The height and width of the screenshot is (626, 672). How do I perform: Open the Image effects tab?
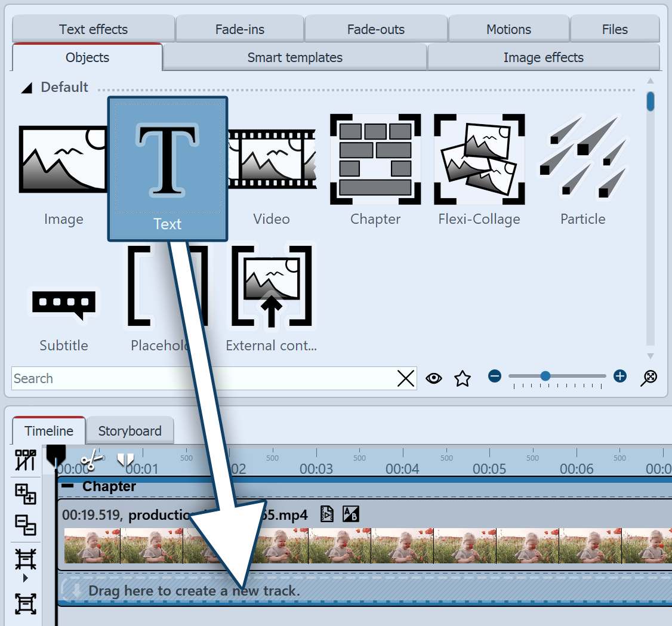tap(544, 57)
